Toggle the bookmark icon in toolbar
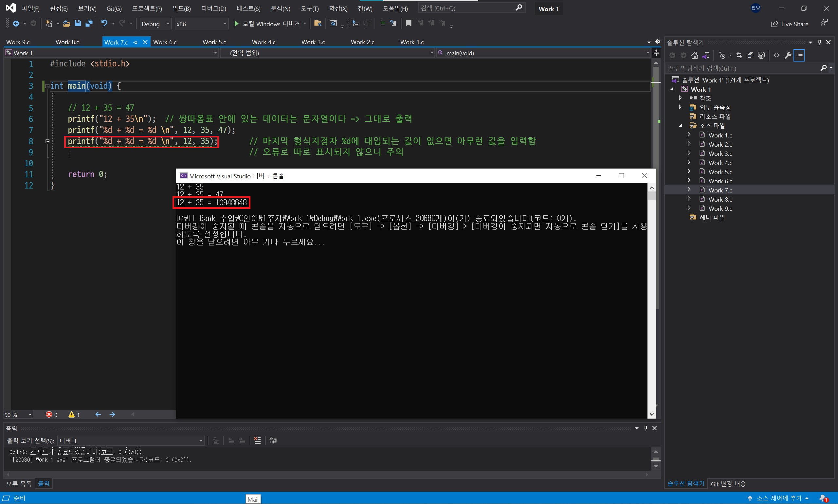The width and height of the screenshot is (838, 504). [x=408, y=23]
